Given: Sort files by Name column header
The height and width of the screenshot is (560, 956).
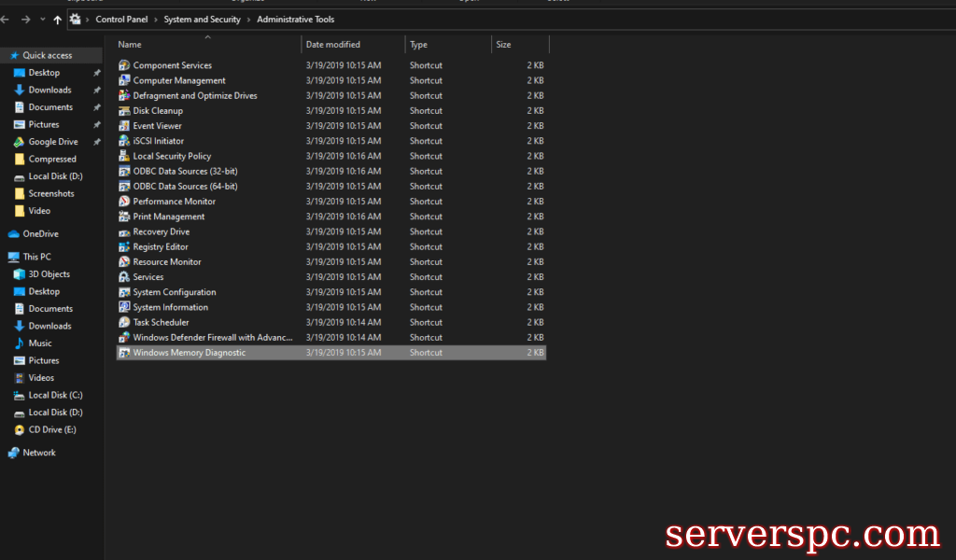Looking at the screenshot, I should point(130,45).
